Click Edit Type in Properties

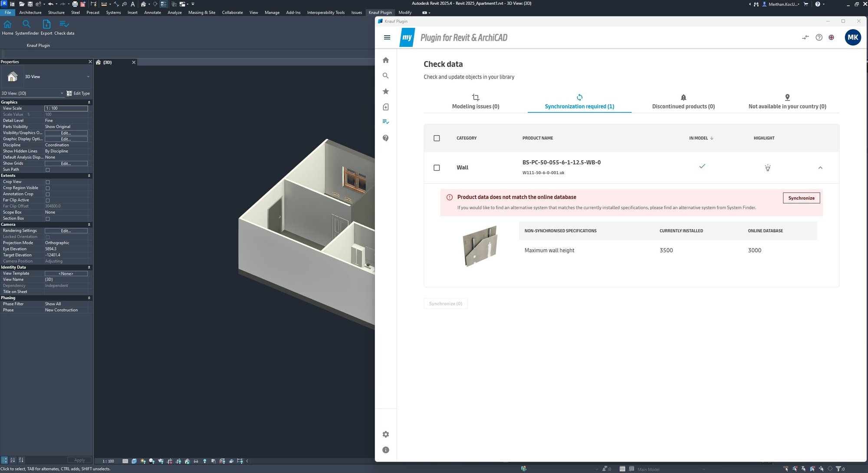tap(78, 93)
